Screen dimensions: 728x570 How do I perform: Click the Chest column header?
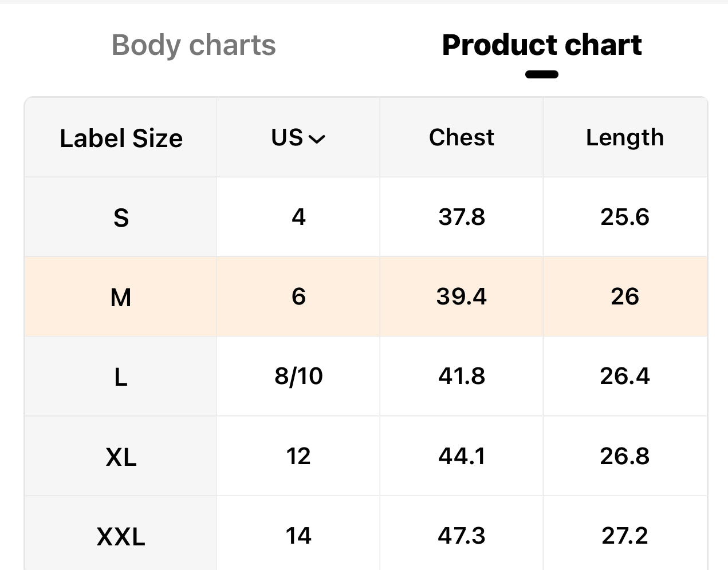tap(461, 138)
